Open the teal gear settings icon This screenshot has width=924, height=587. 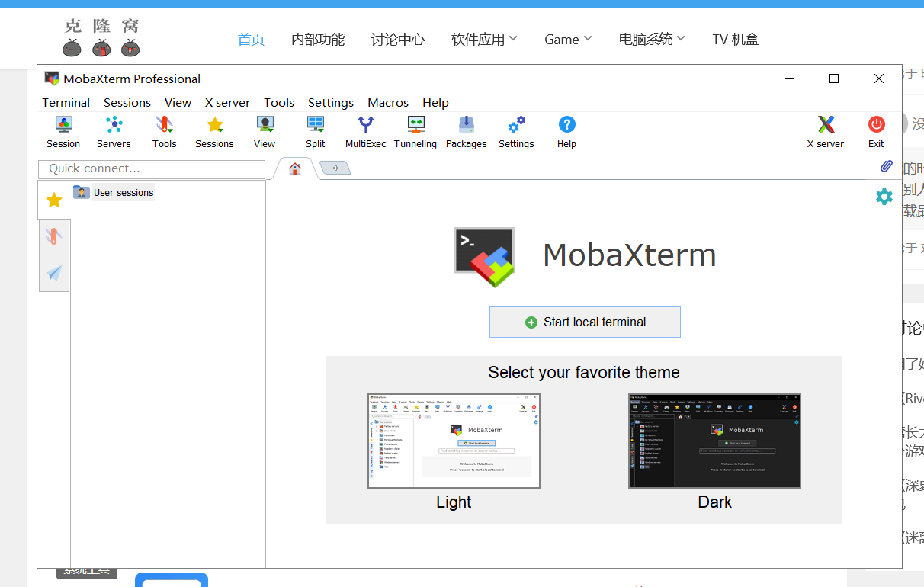click(x=884, y=197)
